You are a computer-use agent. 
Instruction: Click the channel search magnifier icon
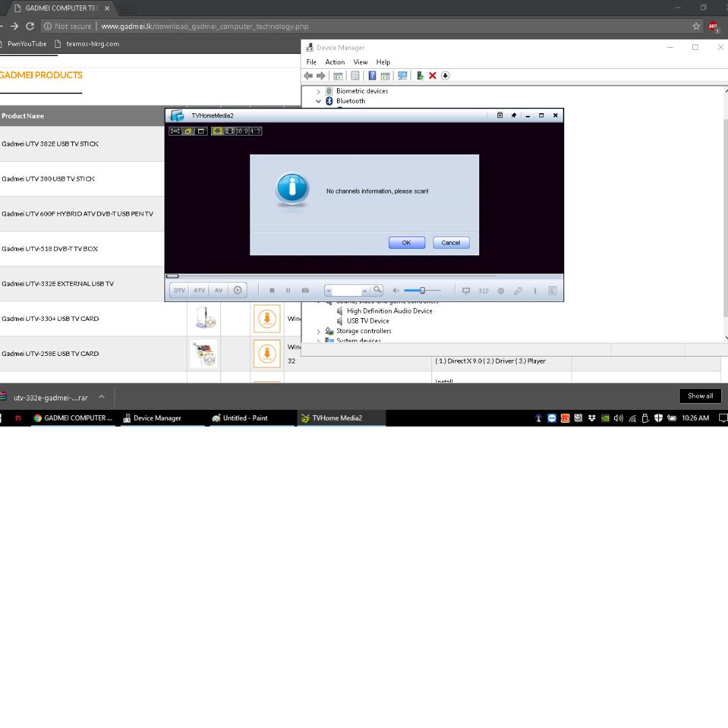click(377, 290)
